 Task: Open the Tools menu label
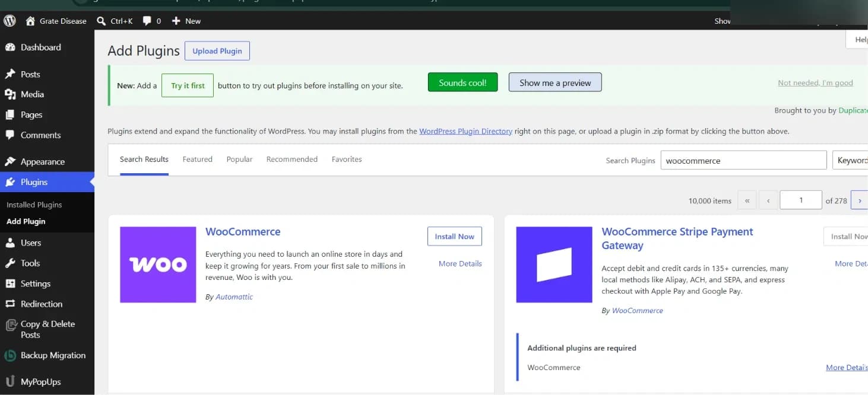pyautogui.click(x=30, y=263)
